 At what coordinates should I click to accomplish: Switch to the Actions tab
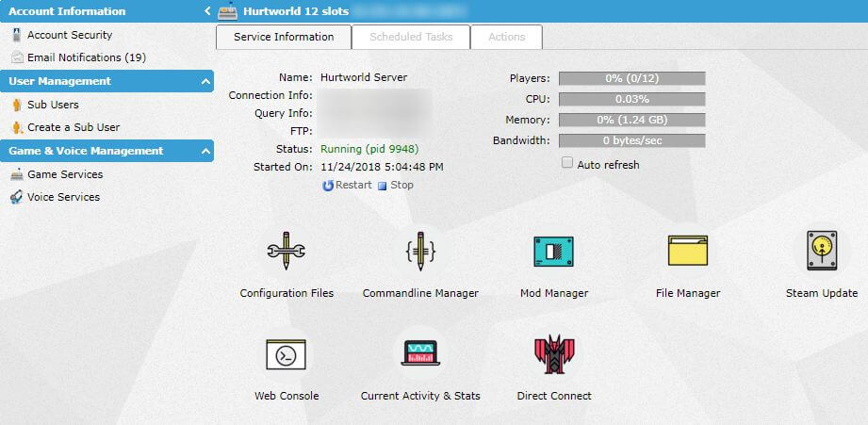tap(507, 37)
